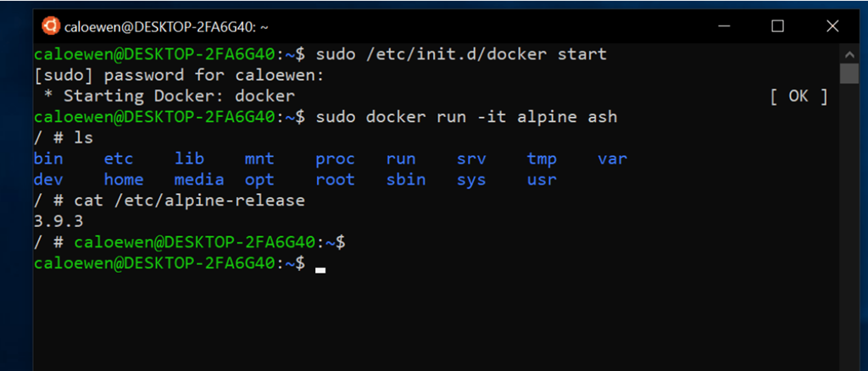Click the 'media' directory entry

point(199,180)
